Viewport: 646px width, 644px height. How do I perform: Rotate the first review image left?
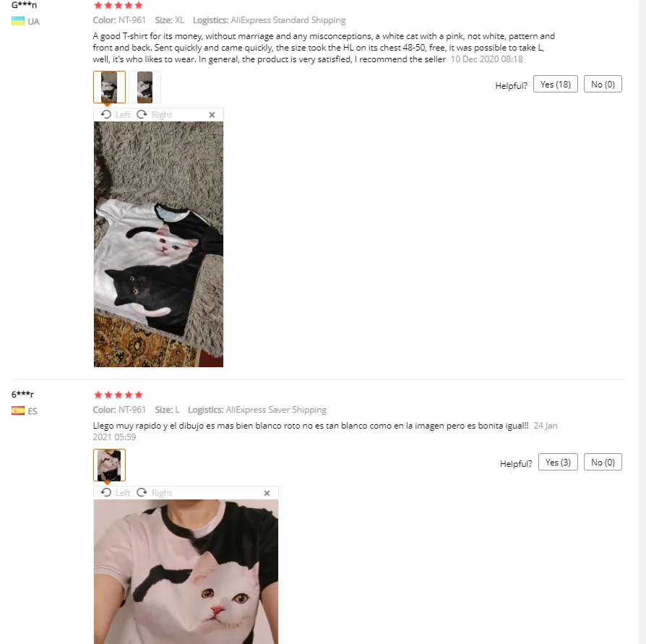click(116, 114)
